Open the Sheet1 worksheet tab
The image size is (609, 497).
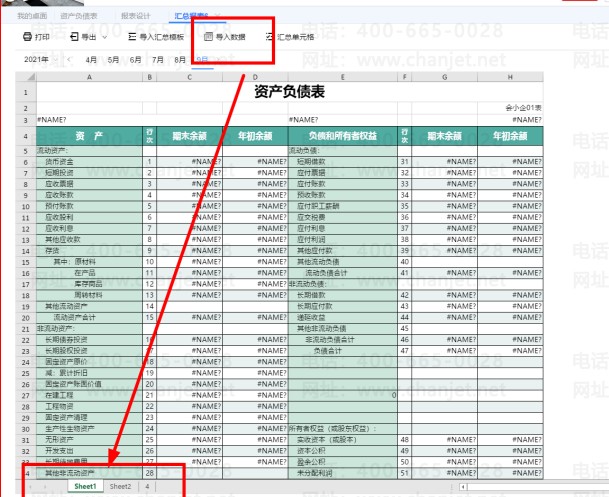point(85,486)
